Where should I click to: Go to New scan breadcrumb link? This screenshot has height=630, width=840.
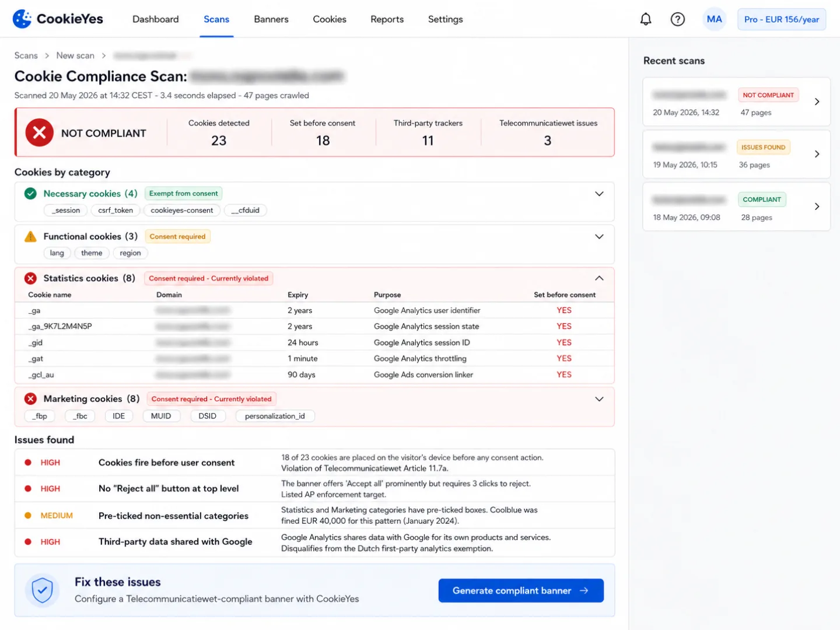[75, 55]
